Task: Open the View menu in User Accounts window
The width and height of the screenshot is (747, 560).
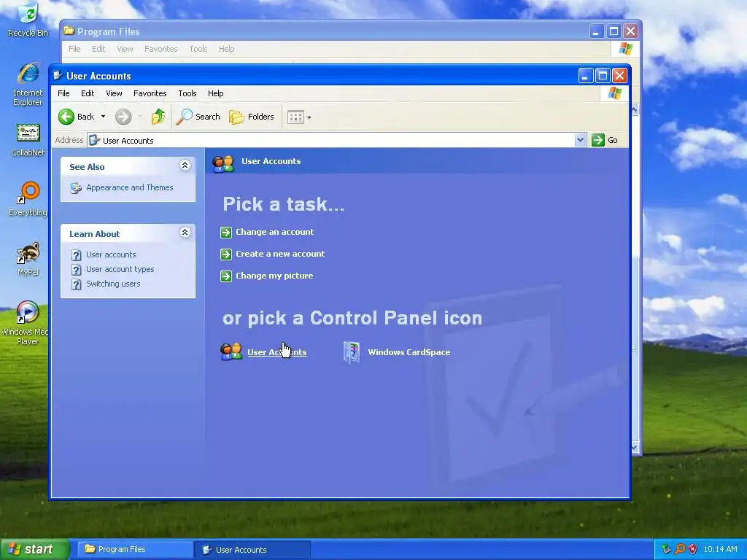Action: tap(114, 93)
